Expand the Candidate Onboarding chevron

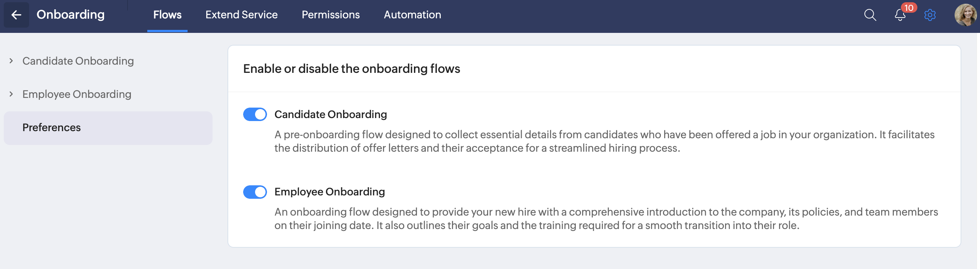pos(12,61)
